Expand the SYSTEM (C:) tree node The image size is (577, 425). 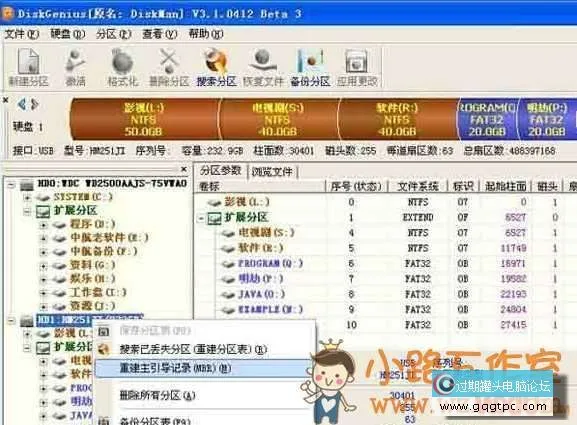click(x=27, y=198)
